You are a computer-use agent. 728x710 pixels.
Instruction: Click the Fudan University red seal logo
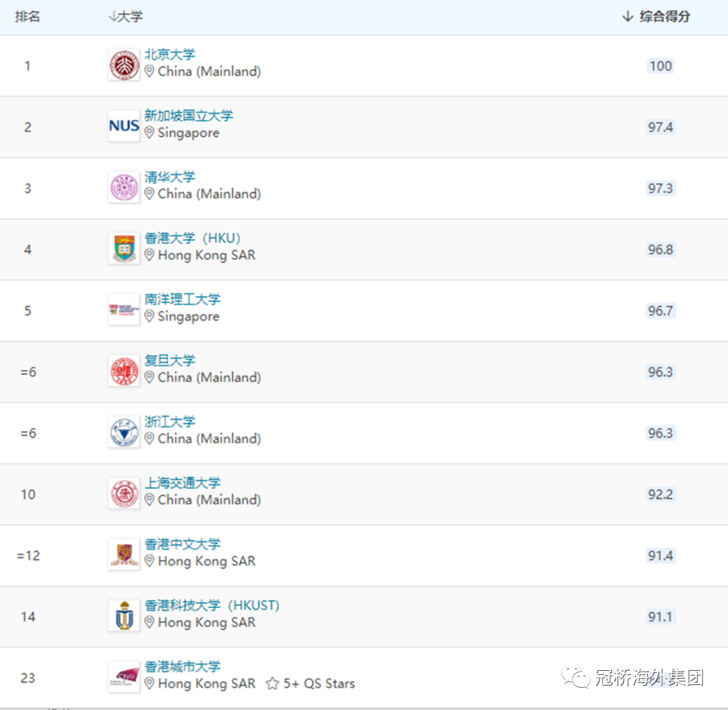pos(124,371)
